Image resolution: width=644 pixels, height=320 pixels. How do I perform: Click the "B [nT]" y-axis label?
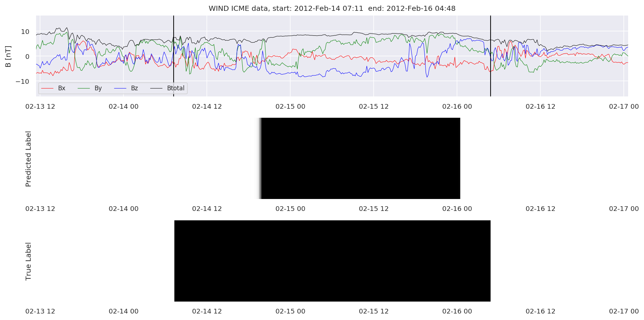tap(8, 56)
